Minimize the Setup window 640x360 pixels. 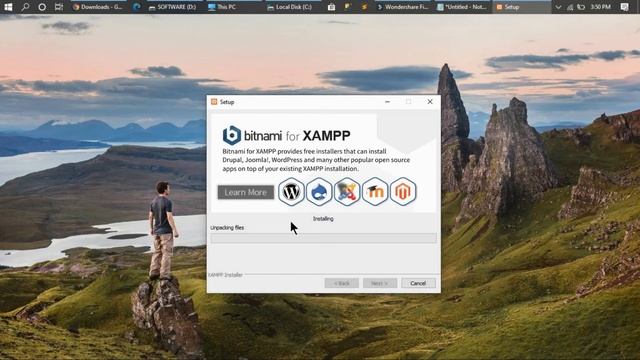click(x=387, y=102)
